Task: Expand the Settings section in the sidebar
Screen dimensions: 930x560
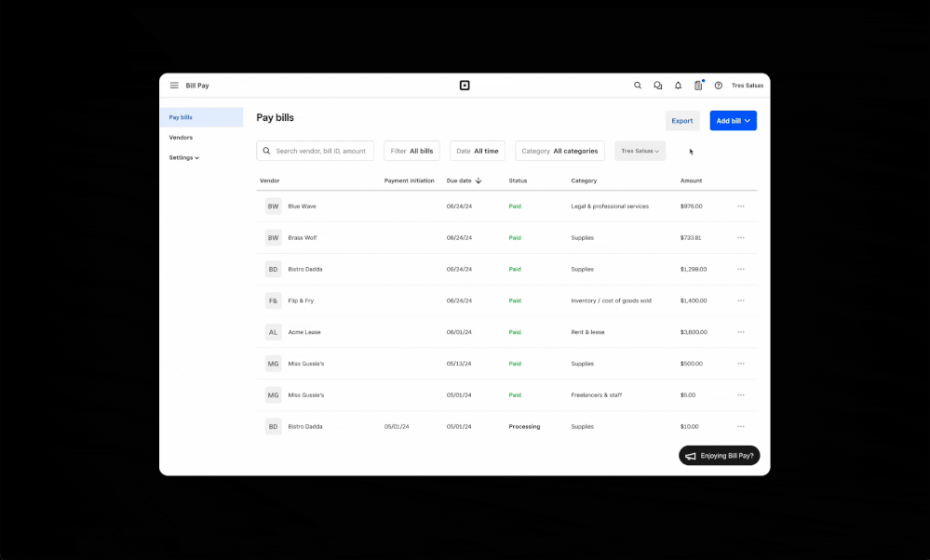Action: pos(183,157)
